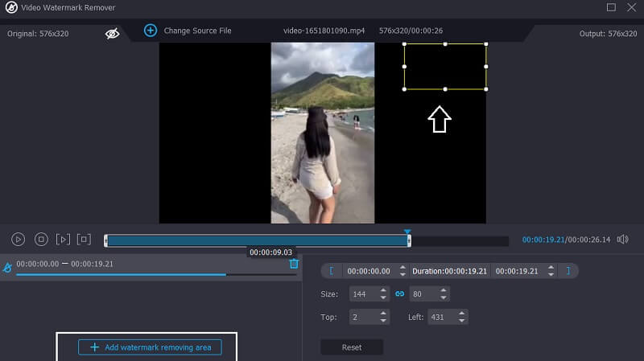The width and height of the screenshot is (644, 361).
Task: Click the Change Source File plus icon
Action: (150, 31)
